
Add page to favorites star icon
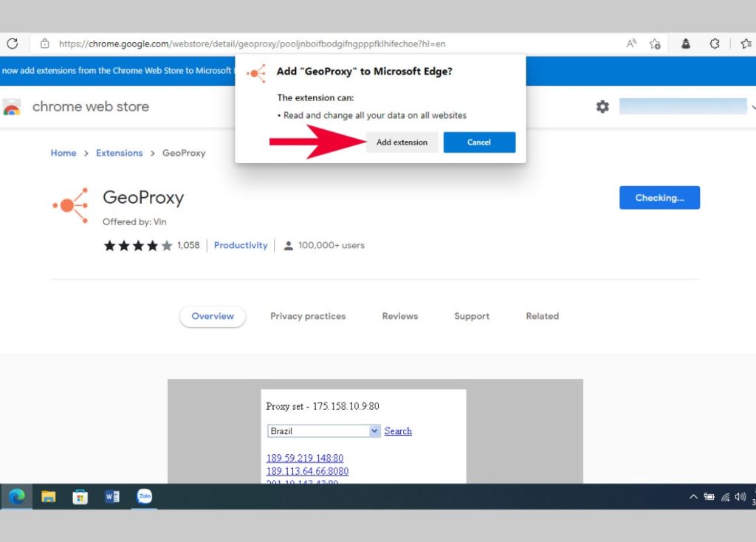[655, 44]
